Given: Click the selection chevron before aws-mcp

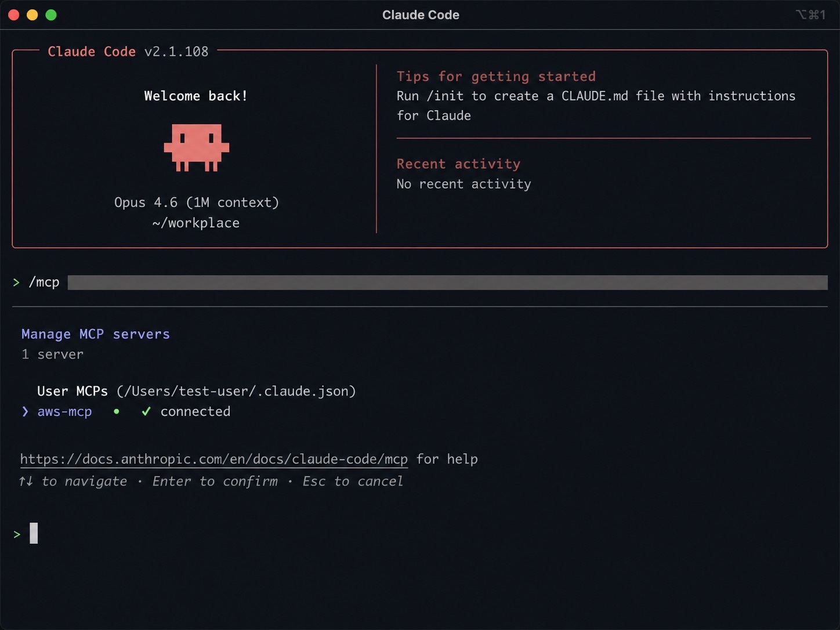Looking at the screenshot, I should pos(25,411).
